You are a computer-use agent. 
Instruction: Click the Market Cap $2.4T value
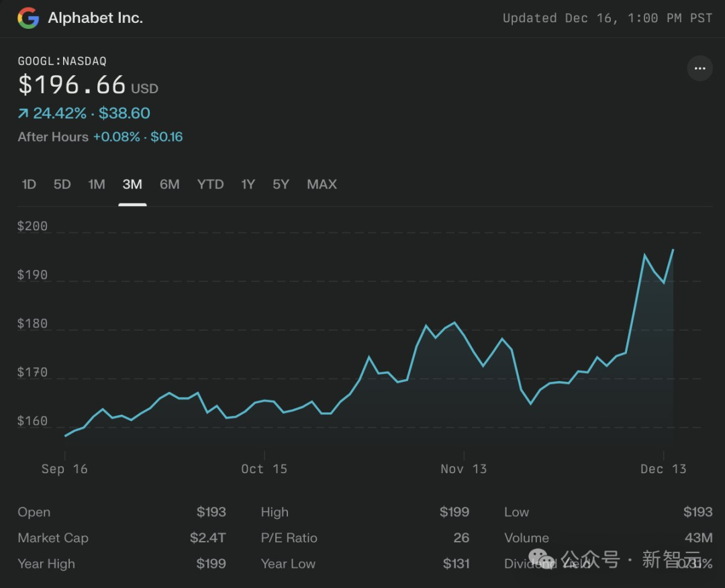(x=207, y=538)
